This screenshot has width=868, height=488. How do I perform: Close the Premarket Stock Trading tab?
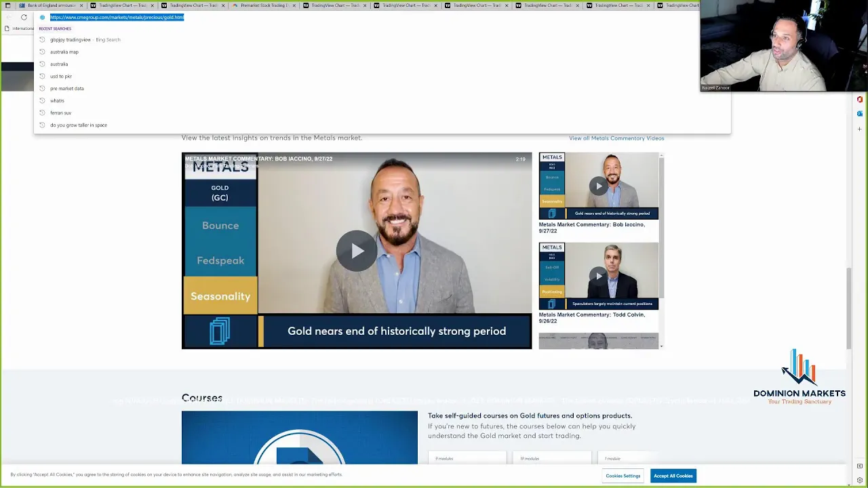(294, 5)
